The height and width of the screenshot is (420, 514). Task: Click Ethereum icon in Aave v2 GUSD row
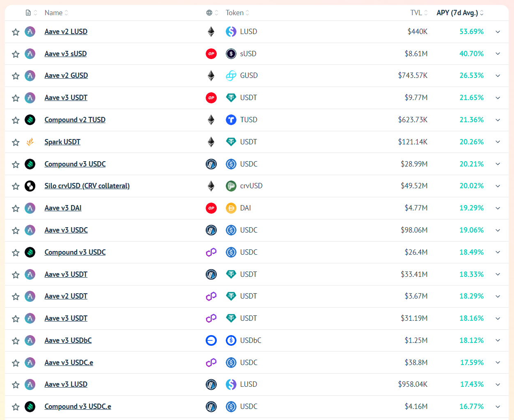pos(211,75)
